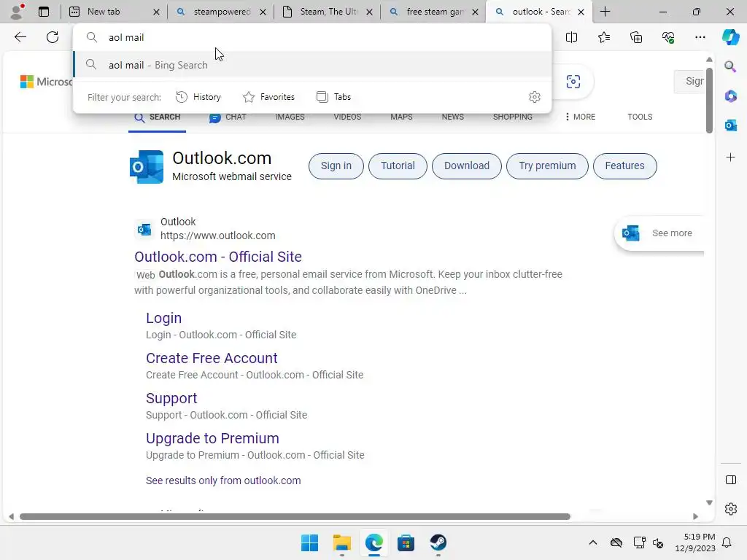Screen dimensions: 747x560
Task: Open the Support sublink
Action: point(171,398)
